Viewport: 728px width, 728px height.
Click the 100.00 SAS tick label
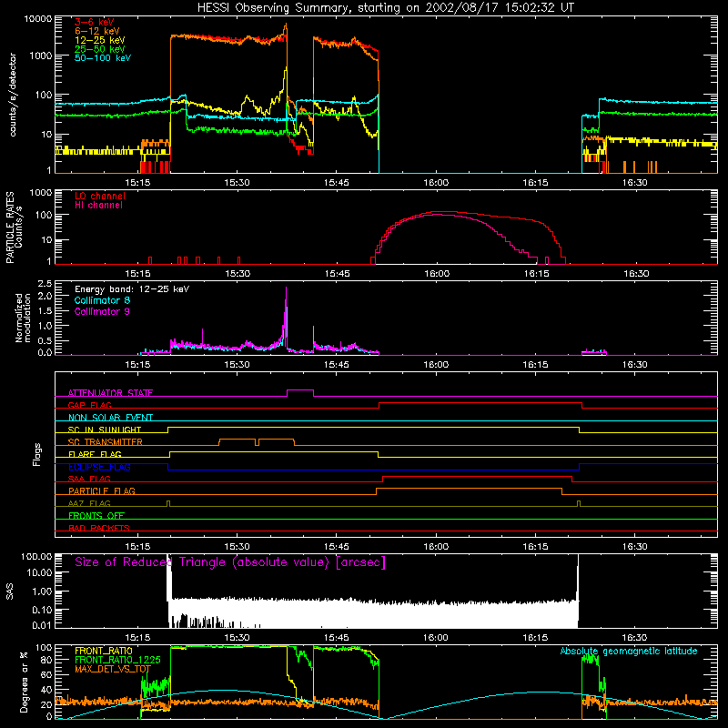coord(36,556)
